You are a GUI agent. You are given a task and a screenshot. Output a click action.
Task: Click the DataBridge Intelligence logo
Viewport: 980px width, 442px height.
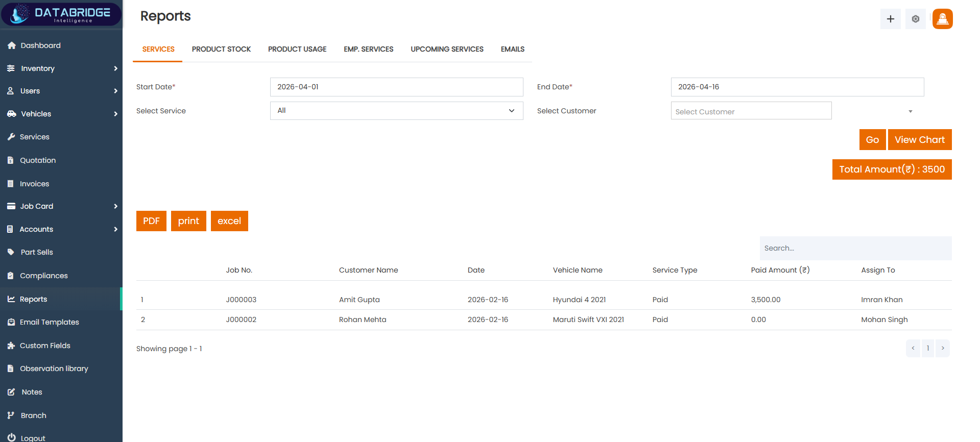(61, 14)
